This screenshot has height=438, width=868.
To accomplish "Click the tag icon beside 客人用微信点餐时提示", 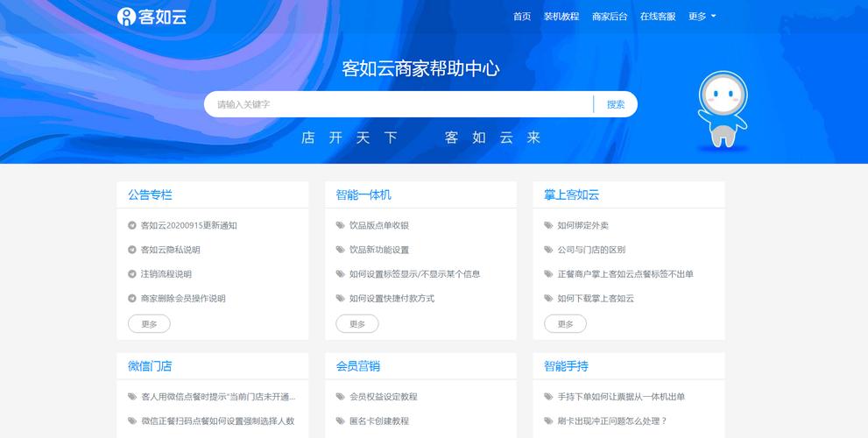I will pos(132,397).
